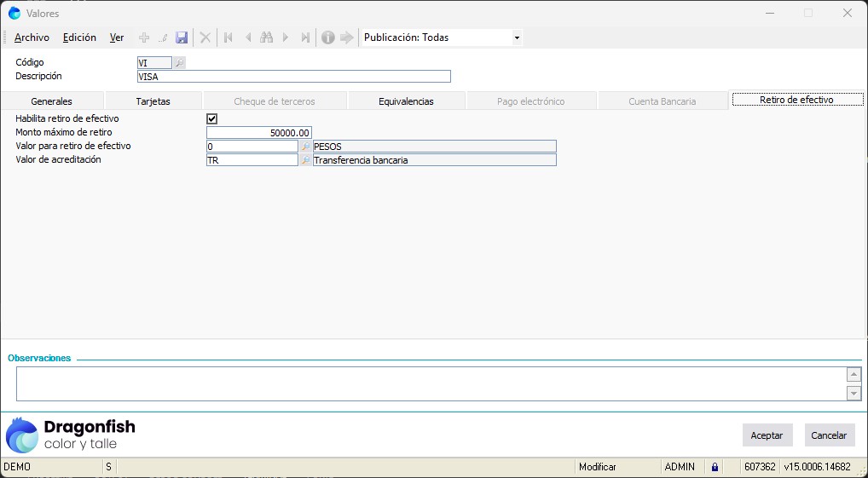Screen dimensions: 868x478
Task: Click the New record plus icon
Action: [144, 37]
